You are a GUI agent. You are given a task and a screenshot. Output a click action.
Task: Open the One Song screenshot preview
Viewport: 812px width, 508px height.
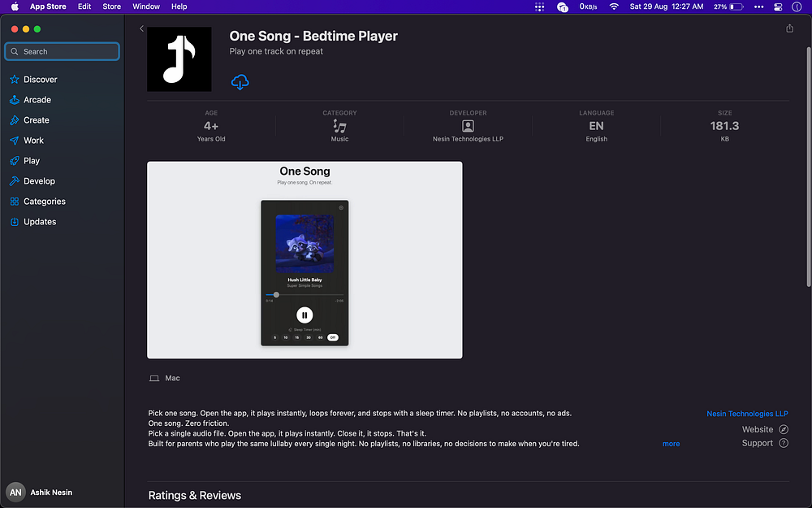click(x=304, y=260)
